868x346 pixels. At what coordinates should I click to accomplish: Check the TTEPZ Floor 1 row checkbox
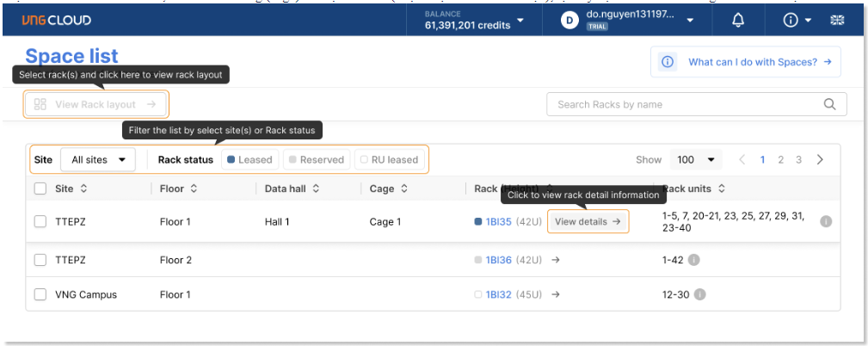40,222
